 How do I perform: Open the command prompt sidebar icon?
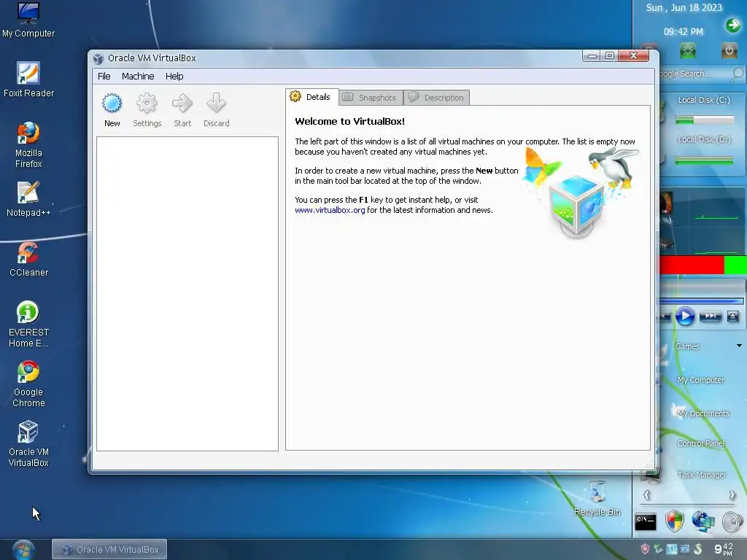646,521
